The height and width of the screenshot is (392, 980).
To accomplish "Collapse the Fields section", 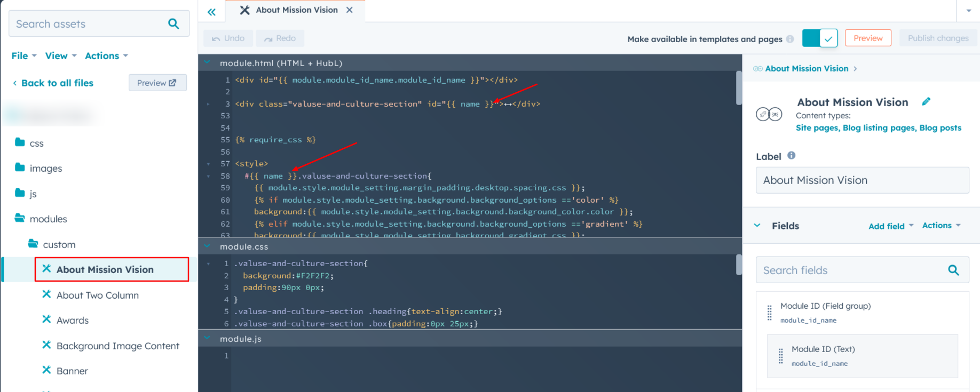I will click(x=757, y=226).
